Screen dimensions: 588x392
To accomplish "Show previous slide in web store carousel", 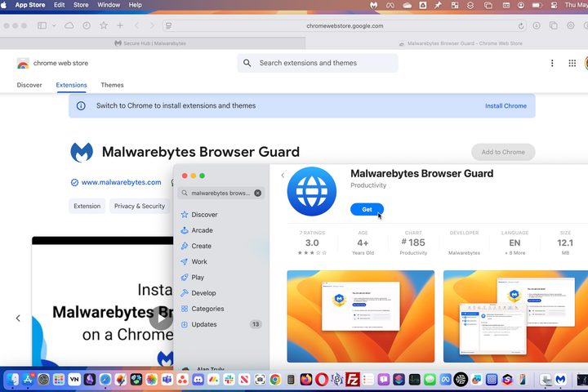I will (18, 318).
